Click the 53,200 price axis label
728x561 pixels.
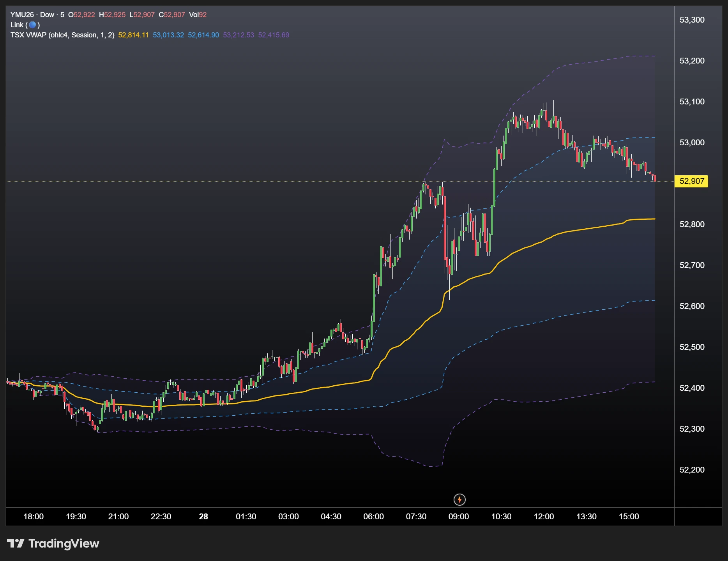[692, 61]
